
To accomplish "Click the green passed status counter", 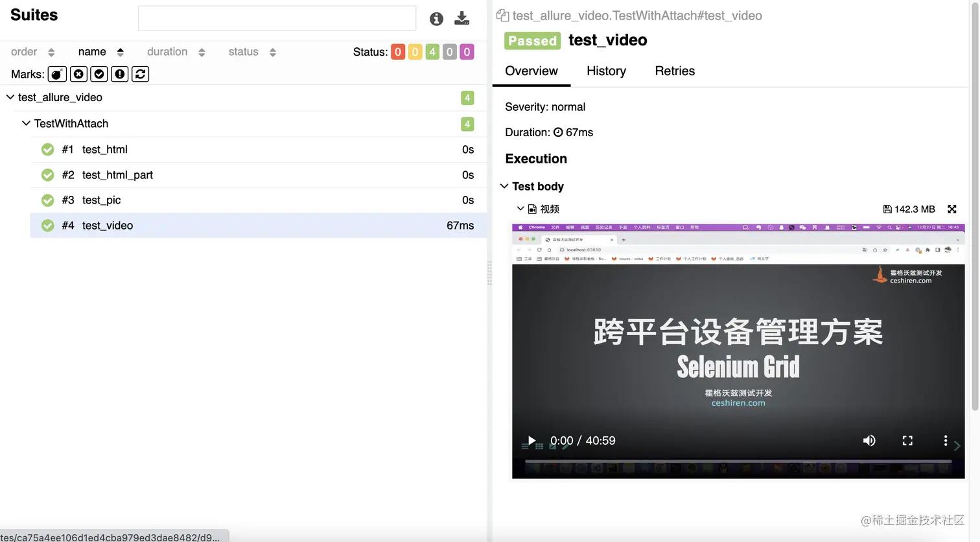I will point(432,51).
